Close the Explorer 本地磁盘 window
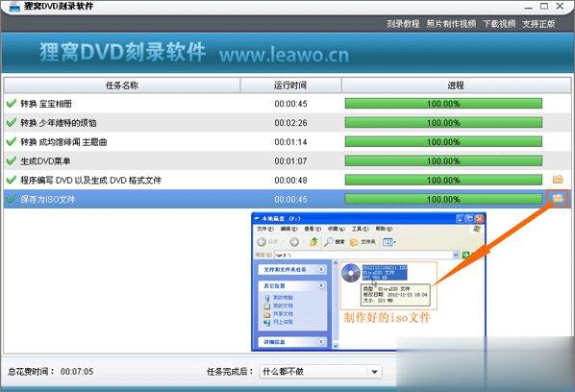The width and height of the screenshot is (575, 392). click(479, 219)
